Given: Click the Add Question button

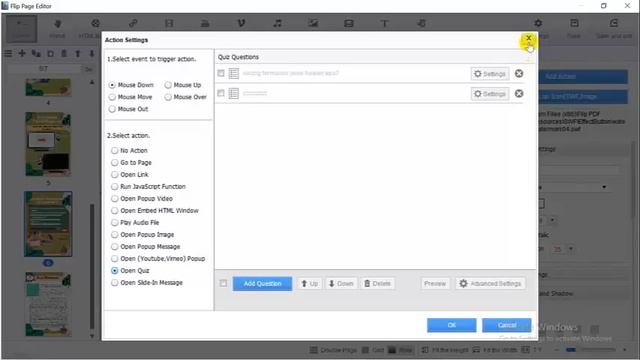Looking at the screenshot, I should tap(262, 284).
